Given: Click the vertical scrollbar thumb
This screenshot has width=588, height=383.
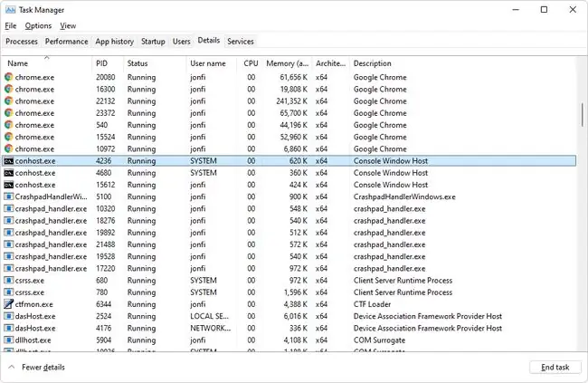Looking at the screenshot, I should pyautogui.click(x=582, y=114).
